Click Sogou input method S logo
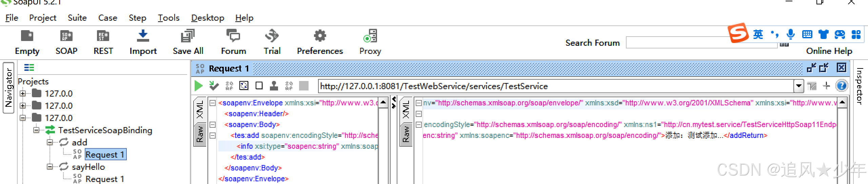 [738, 33]
